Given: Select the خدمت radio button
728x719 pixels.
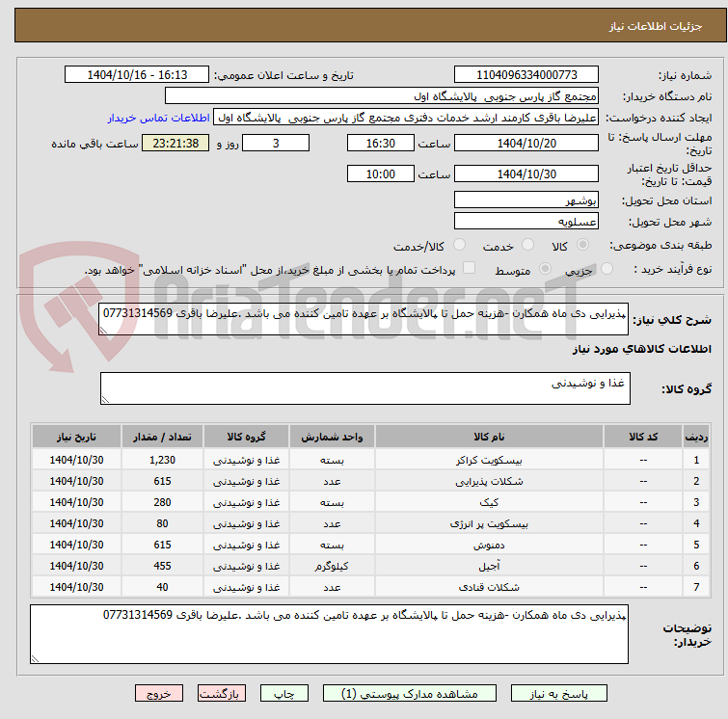Looking at the screenshot, I should point(527,244).
